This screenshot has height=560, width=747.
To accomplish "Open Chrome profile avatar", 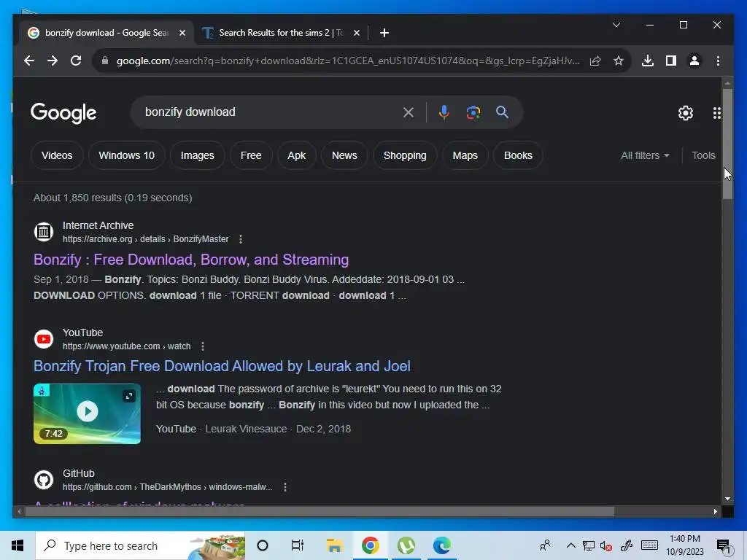I will (x=694, y=61).
